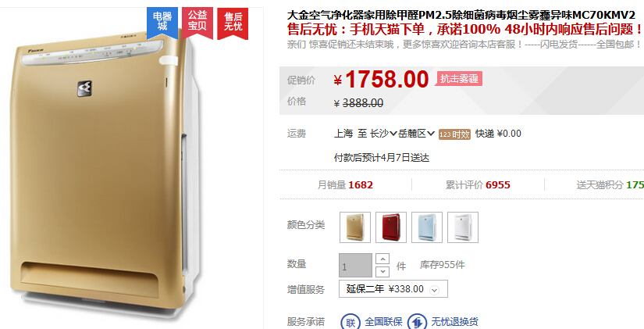644x329 pixels.
Task: Click the 无忧退换货 arrow icon
Action: pyautogui.click(x=417, y=322)
